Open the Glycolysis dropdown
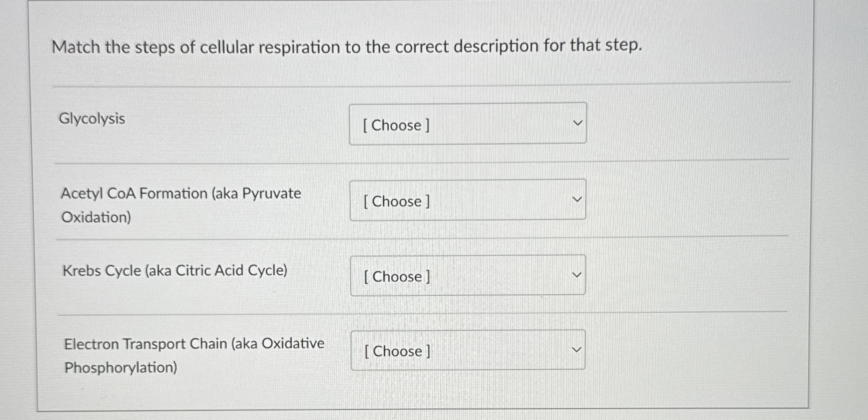 point(467,124)
